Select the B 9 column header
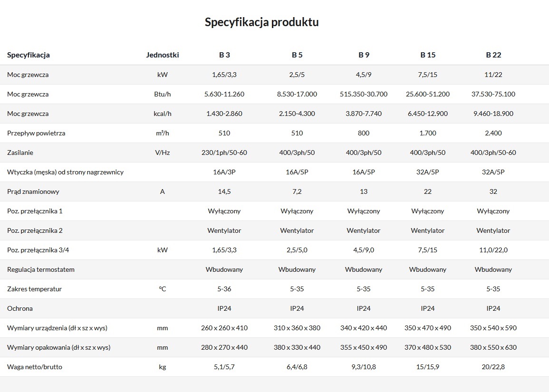The height and width of the screenshot is (392, 549). (x=364, y=55)
